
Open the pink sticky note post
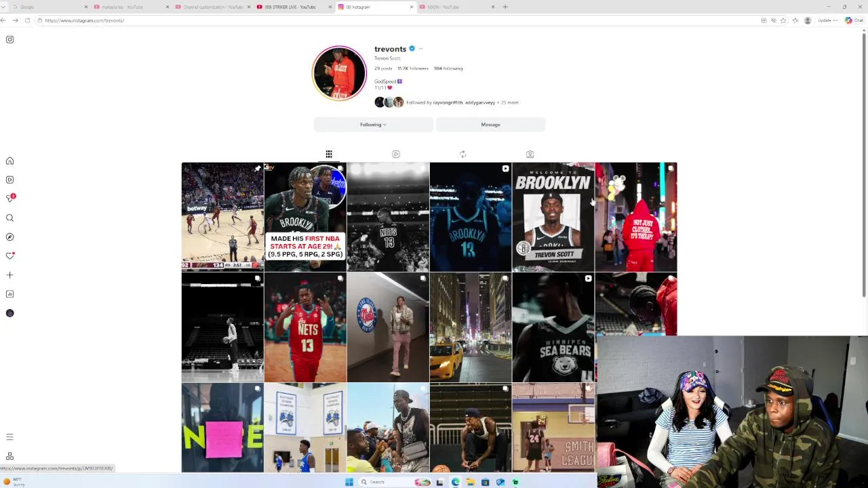click(x=222, y=428)
